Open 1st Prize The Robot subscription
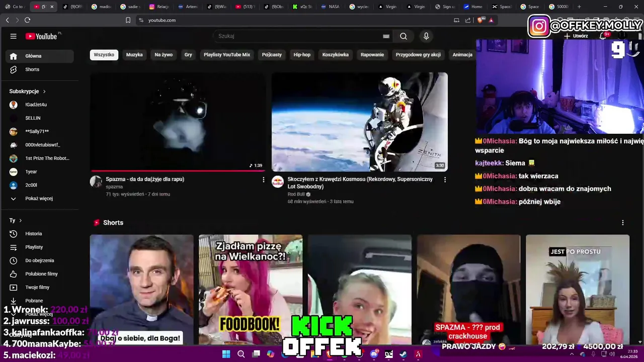 [x=39, y=158]
